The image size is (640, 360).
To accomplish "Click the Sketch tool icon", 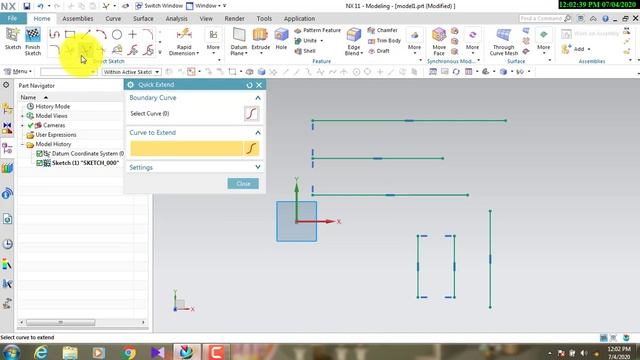I will [x=13, y=35].
